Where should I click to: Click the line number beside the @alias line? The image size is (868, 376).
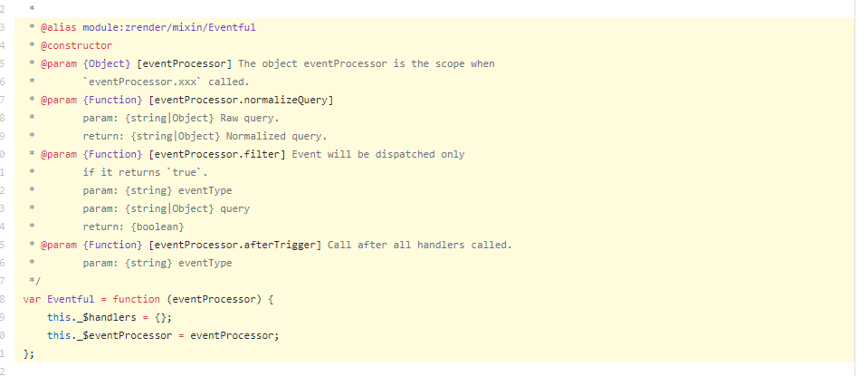coord(2,27)
